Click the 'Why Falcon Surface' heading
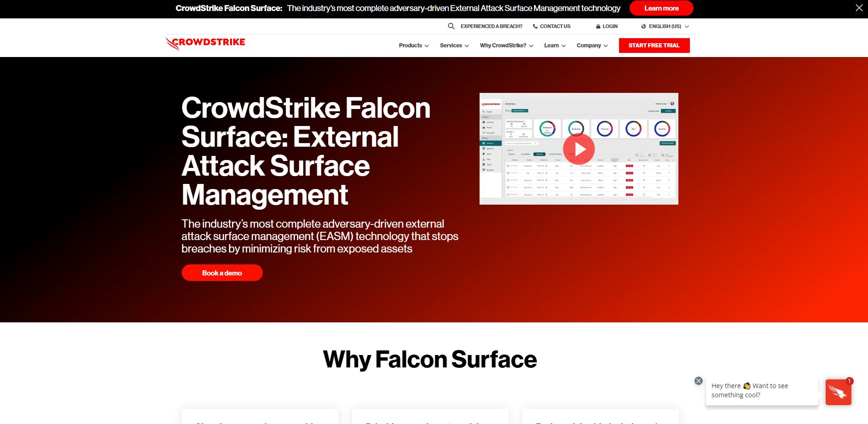 [x=430, y=360]
